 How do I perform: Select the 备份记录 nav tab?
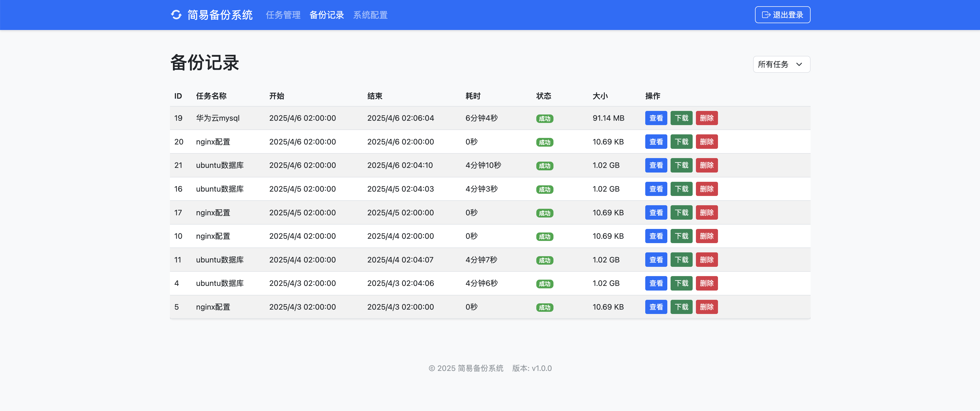click(x=326, y=15)
